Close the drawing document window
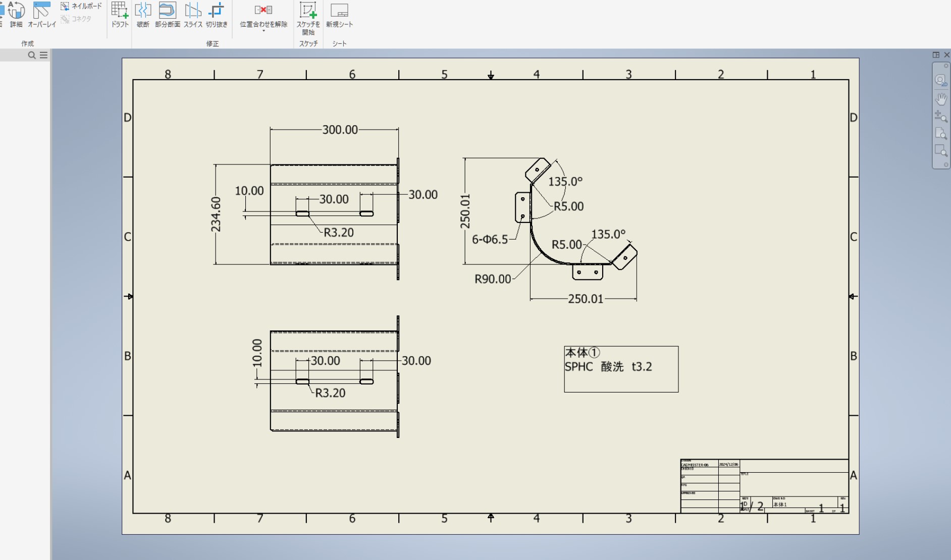Screen dimensions: 951x560 tap(947, 54)
